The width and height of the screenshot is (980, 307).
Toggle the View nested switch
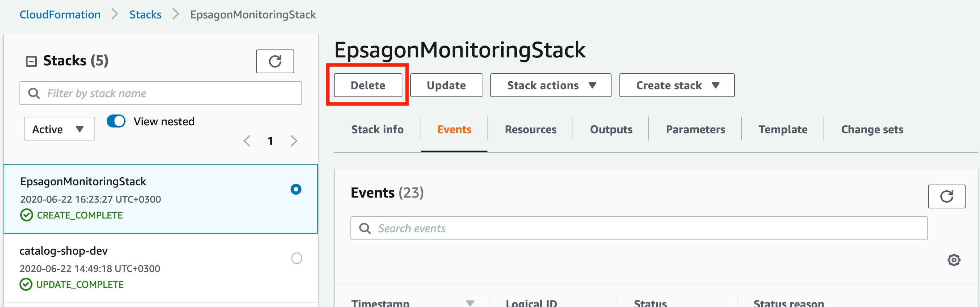116,121
